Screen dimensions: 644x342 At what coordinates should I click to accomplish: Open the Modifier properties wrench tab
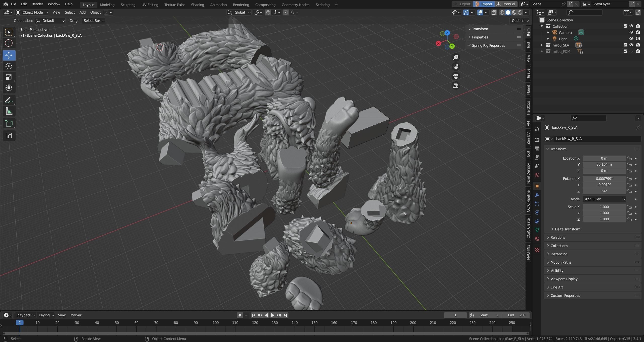(537, 195)
